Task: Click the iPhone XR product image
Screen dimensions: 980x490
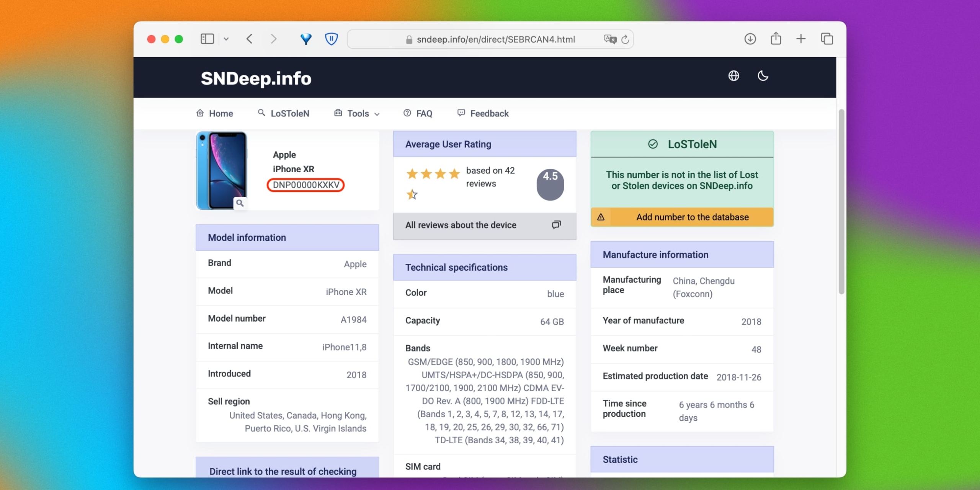Action: pyautogui.click(x=222, y=171)
